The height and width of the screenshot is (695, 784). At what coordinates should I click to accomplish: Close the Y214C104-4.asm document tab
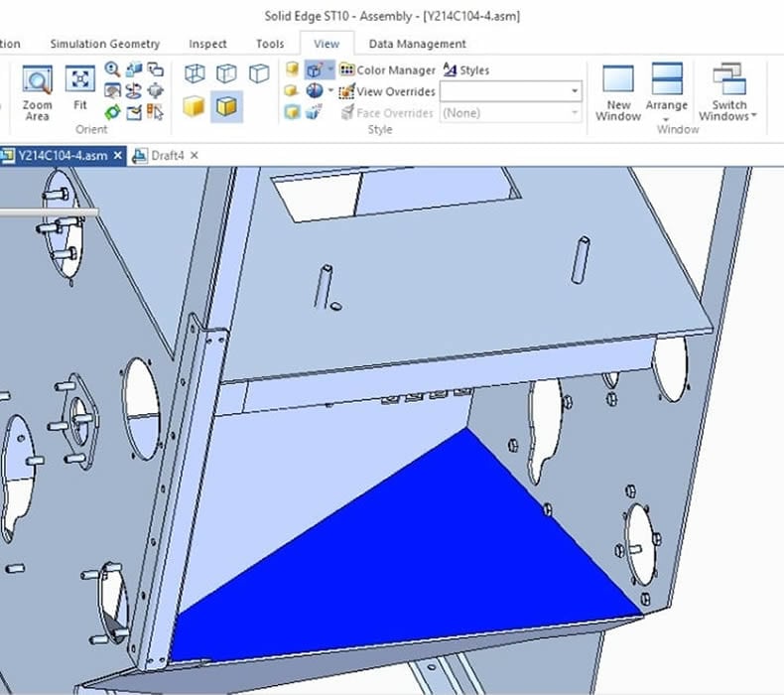[x=118, y=156]
